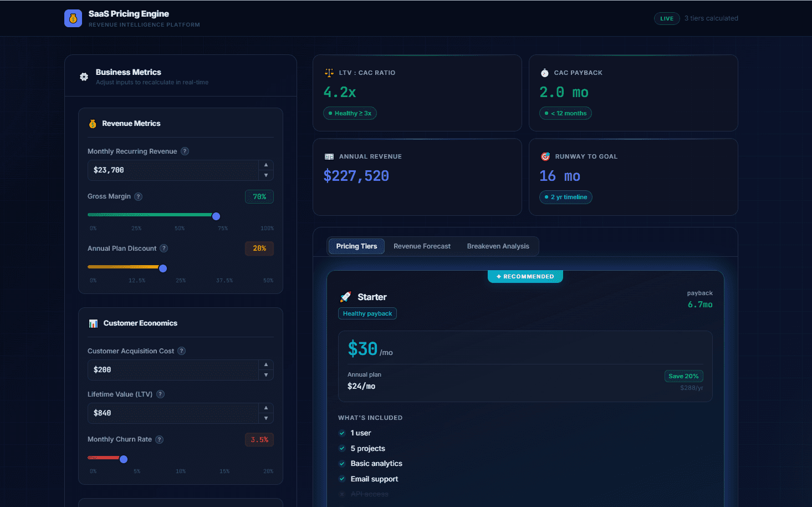Click the Customer Economics bar chart icon
Image resolution: width=812 pixels, height=507 pixels.
pos(93,323)
